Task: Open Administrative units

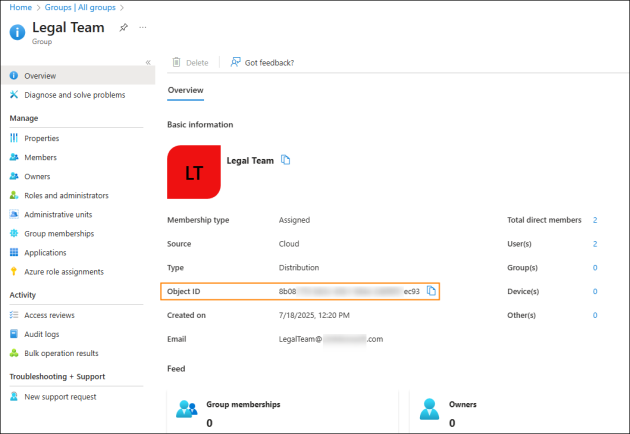Action: click(x=58, y=215)
